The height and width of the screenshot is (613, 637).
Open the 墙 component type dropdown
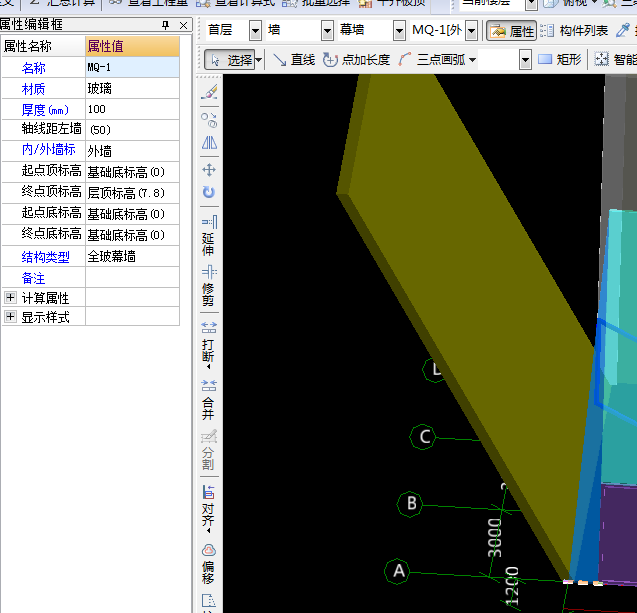pos(327,31)
